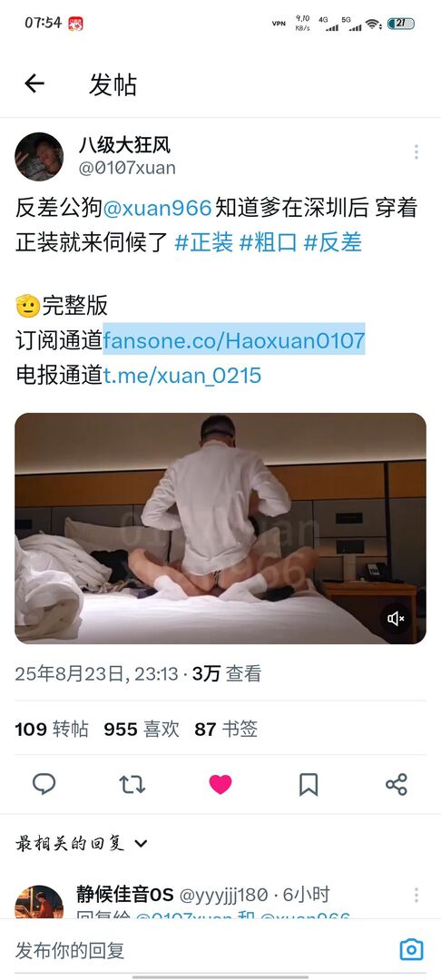Unlike the post via pink heart
Image resolution: width=441 pixels, height=980 pixels.
click(220, 784)
